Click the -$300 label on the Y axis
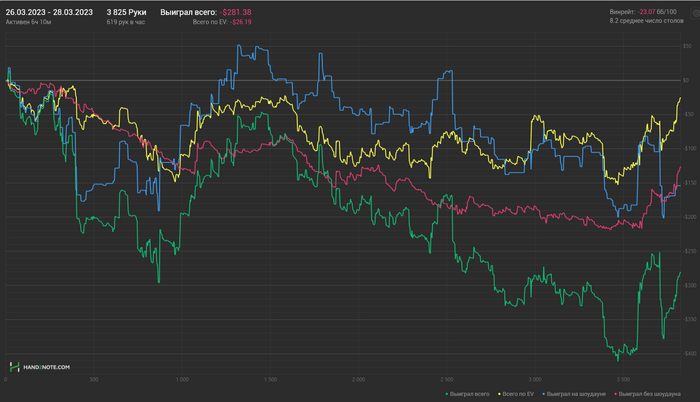700x402 pixels. (x=690, y=285)
